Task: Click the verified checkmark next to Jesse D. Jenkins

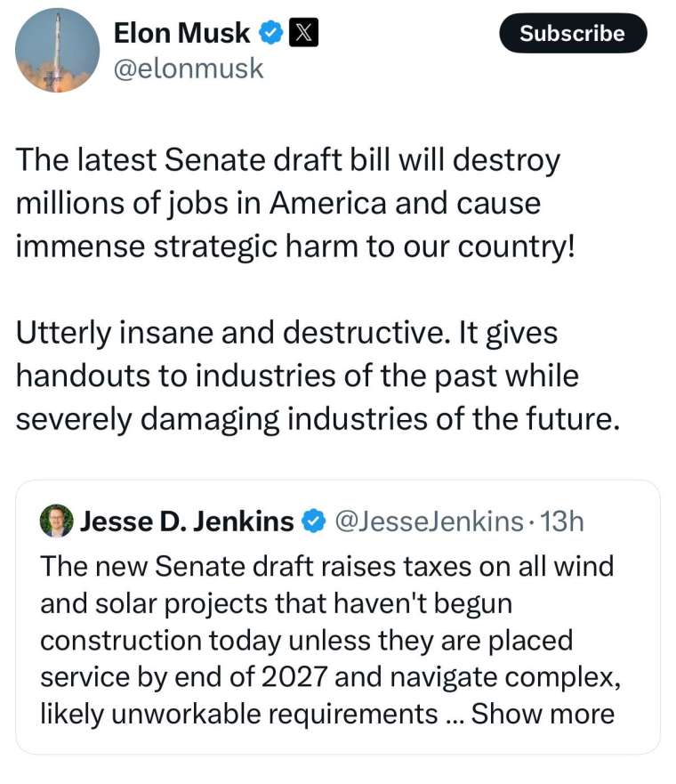Action: point(313,521)
